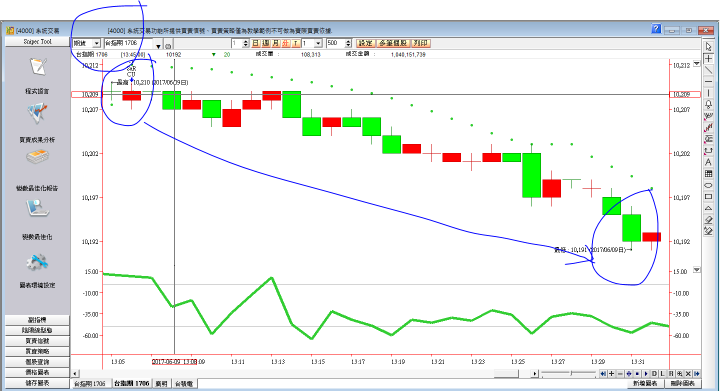Switch to the 鴻海 tab
Image resolution: width=720 pixels, height=391 pixels.
click(162, 384)
